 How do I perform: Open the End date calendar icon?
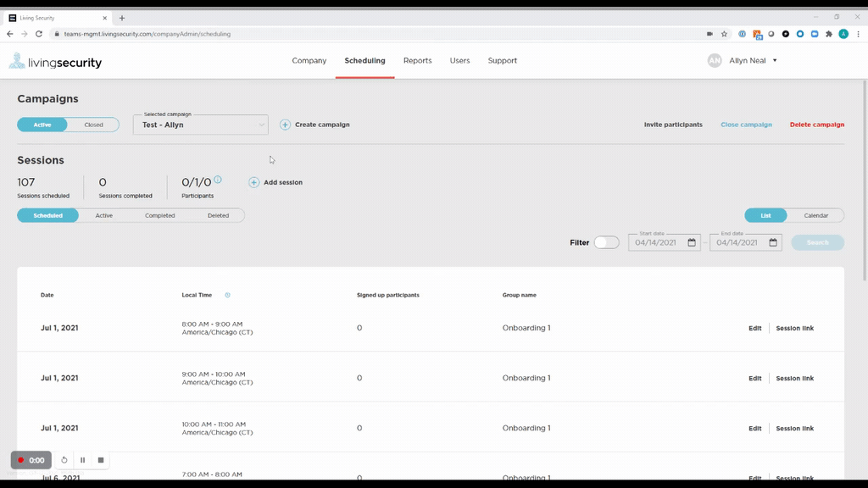coord(773,242)
